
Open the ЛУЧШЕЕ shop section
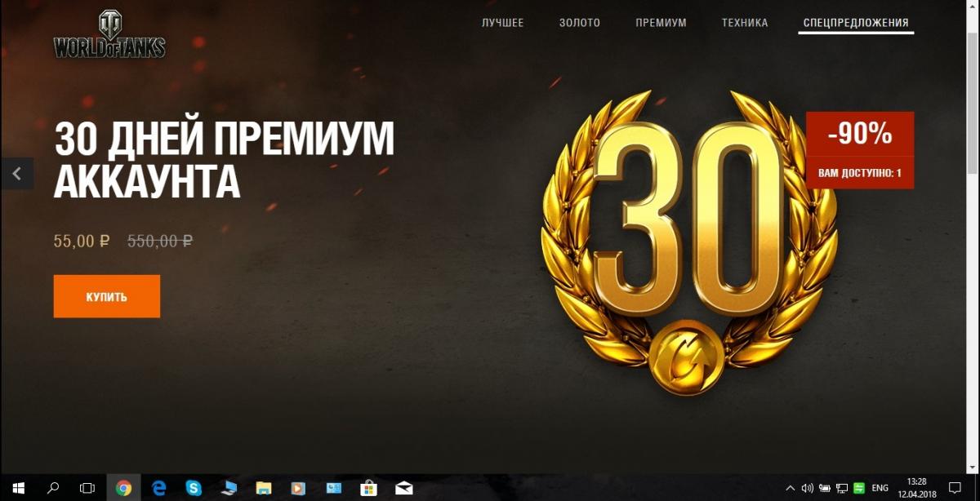pos(502,23)
